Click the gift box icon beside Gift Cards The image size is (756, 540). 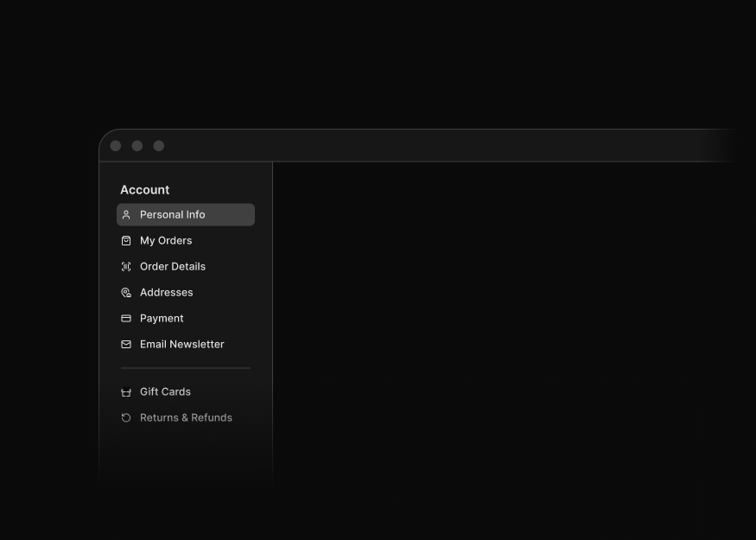pyautogui.click(x=126, y=392)
